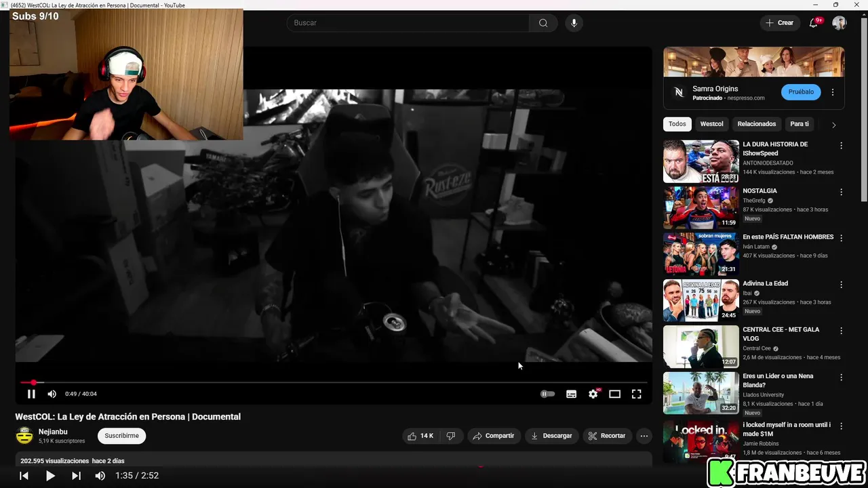868x488 pixels.
Task: Open options for LA DURA HISTORIA video
Action: (x=842, y=146)
